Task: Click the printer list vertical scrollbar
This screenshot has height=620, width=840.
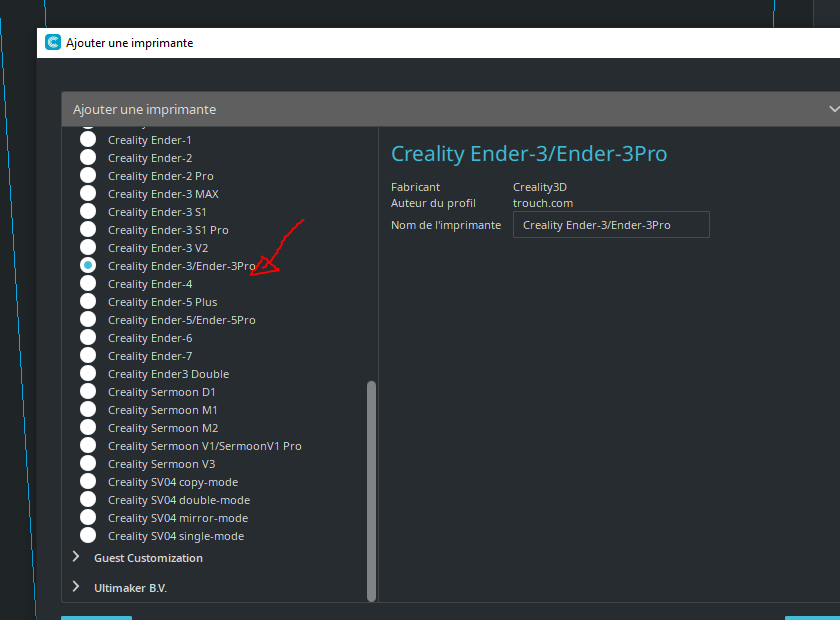Action: click(371, 491)
